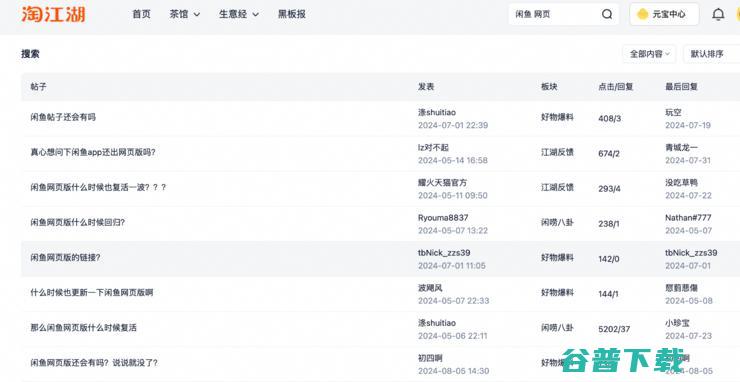Open post 闲鱼帖子还会有吗
This screenshot has height=382, width=740.
click(63, 117)
